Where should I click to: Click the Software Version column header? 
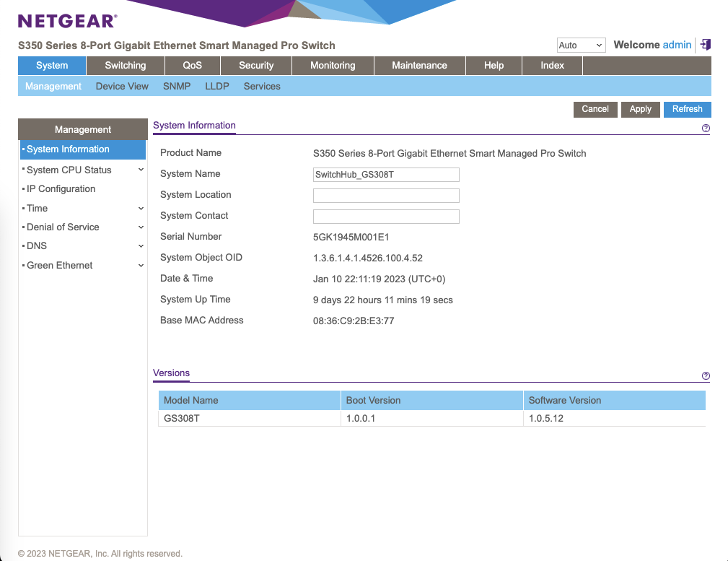coord(615,401)
